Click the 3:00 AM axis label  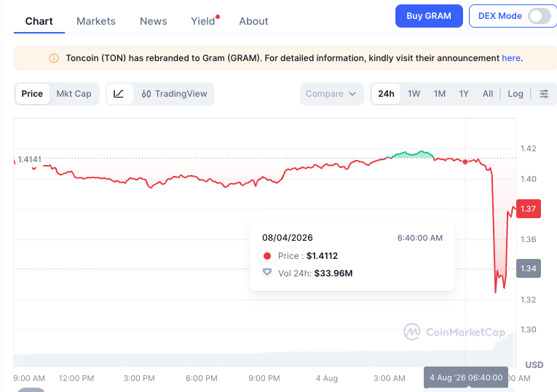click(390, 378)
